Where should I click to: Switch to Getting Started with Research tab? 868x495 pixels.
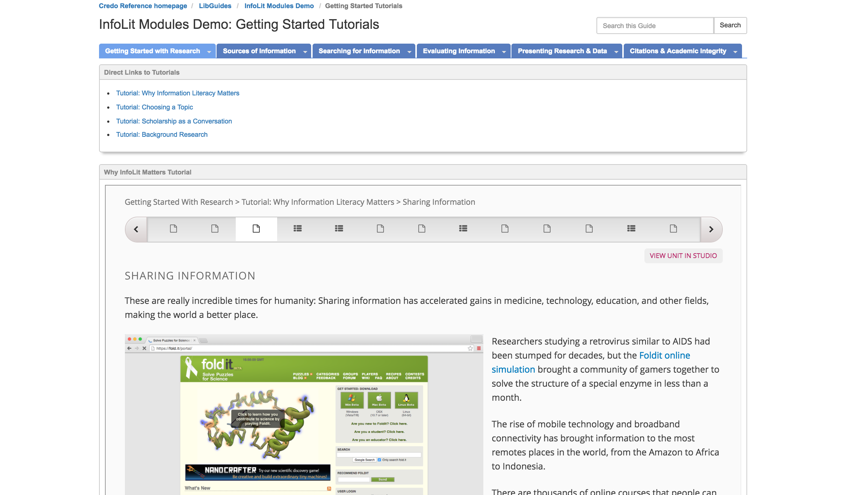(152, 51)
